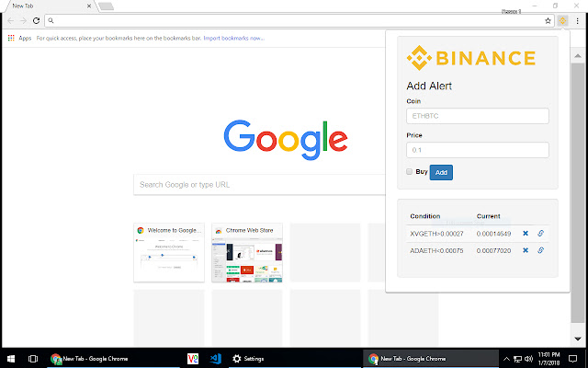Open the taskbar clock and date
Screen dimensions: 588x368
click(549, 359)
